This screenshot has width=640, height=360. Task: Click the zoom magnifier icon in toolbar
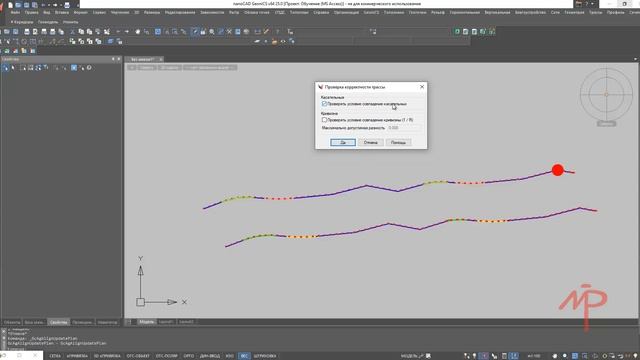[212, 31]
